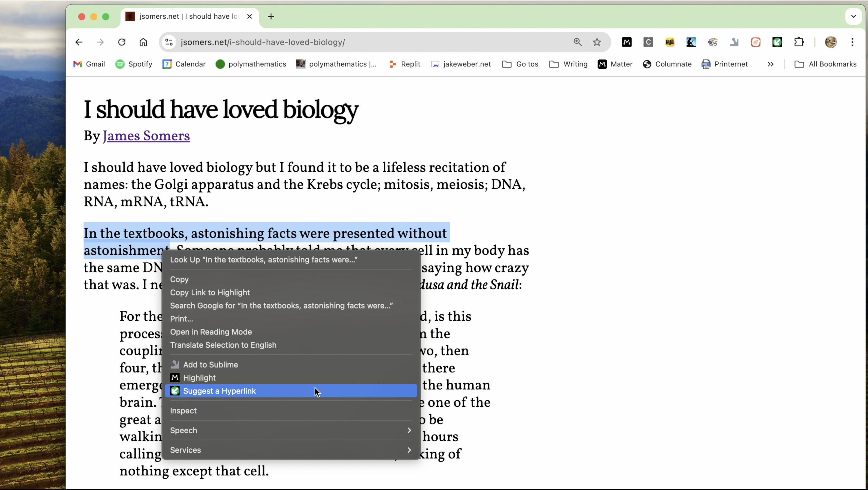Click the text "nothing except that cell."
The width and height of the screenshot is (868, 490).
pyautogui.click(x=194, y=471)
